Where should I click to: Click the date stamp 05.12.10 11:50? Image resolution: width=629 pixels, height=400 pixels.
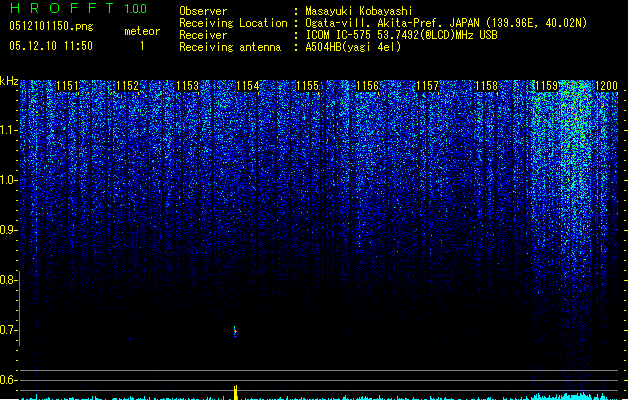coord(51,46)
